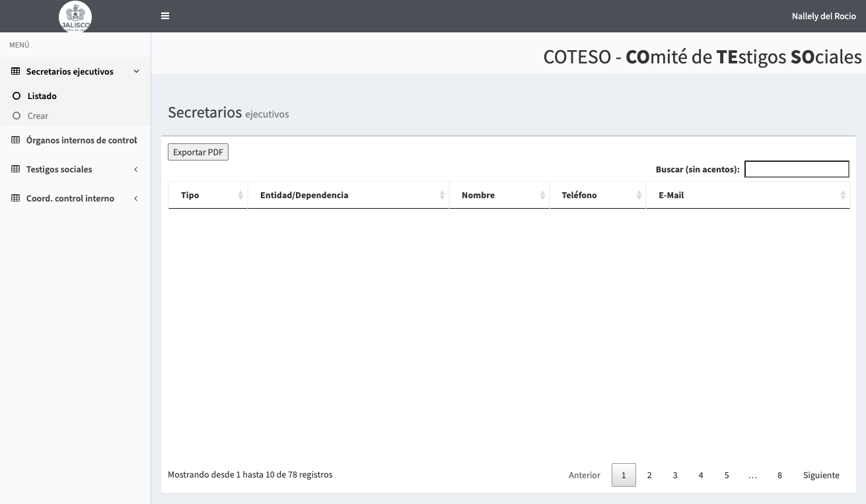Click the Exportar PDF button
The height and width of the screenshot is (504, 866).
[198, 152]
